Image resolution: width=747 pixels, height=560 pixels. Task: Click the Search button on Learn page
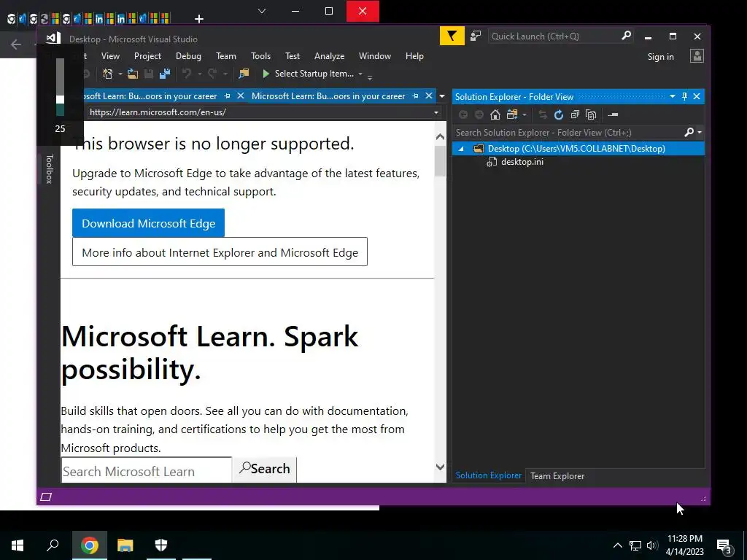pyautogui.click(x=264, y=469)
